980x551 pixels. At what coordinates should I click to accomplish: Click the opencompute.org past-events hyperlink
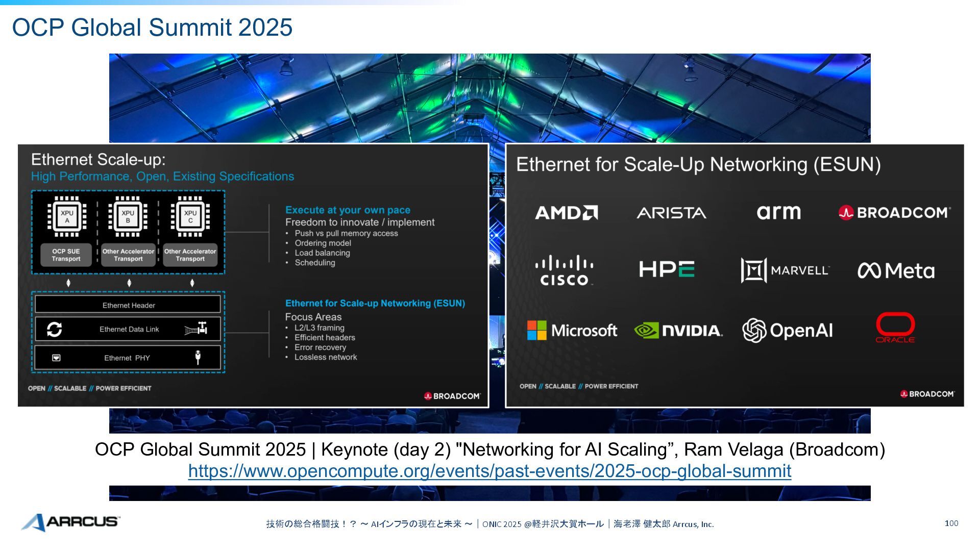pos(489,471)
